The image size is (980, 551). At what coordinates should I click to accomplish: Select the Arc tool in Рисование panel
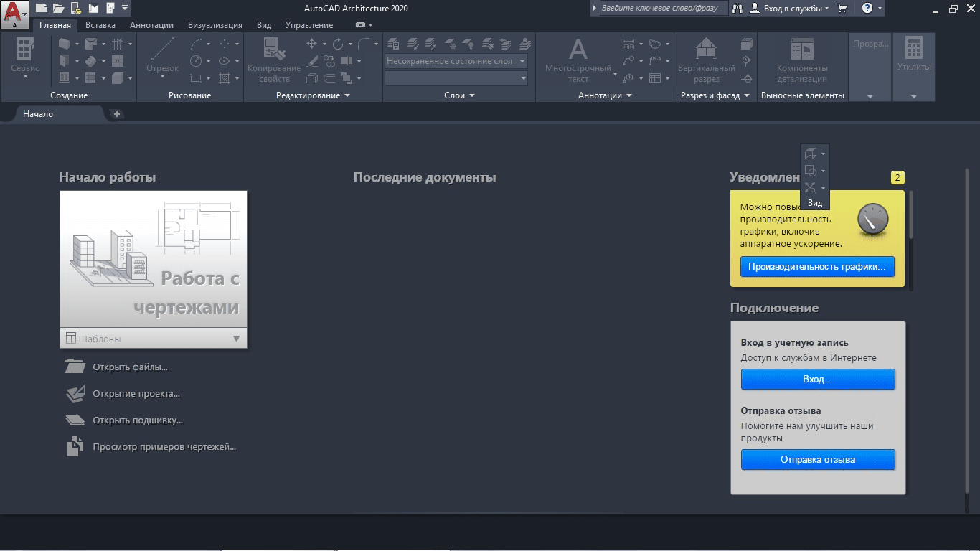point(197,43)
